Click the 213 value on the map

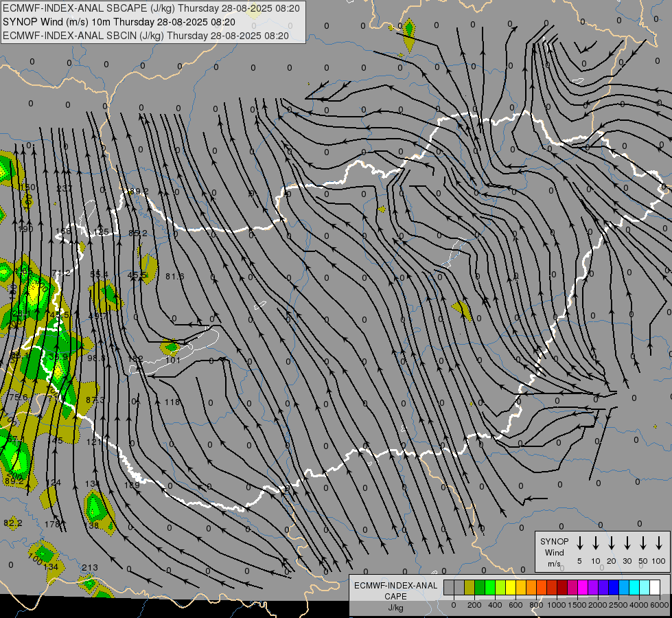click(89, 567)
